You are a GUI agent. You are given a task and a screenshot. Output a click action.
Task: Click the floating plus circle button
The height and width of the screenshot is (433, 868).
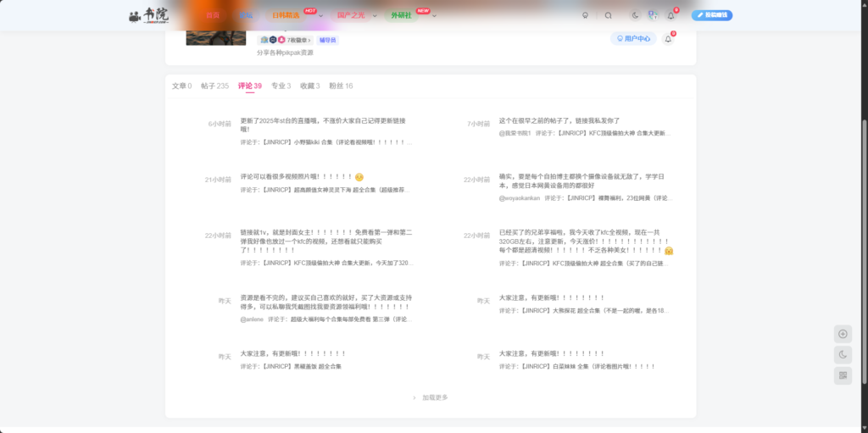(843, 334)
